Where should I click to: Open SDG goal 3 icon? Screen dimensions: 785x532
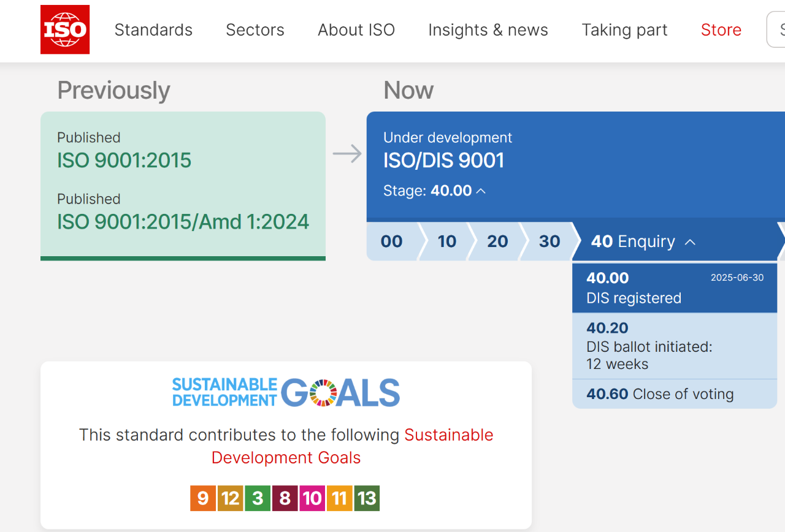click(x=258, y=498)
